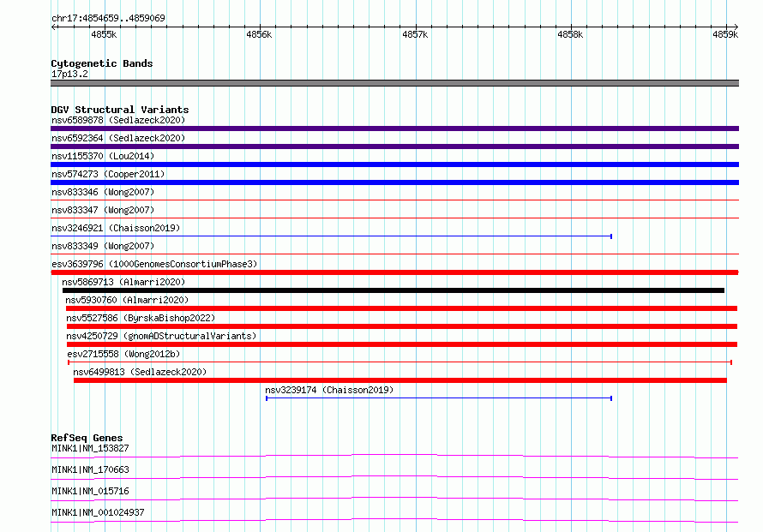Image resolution: width=763 pixels, height=532 pixels.
Task: Click the magenta transcript line for NM_153827
Action: tap(394, 456)
